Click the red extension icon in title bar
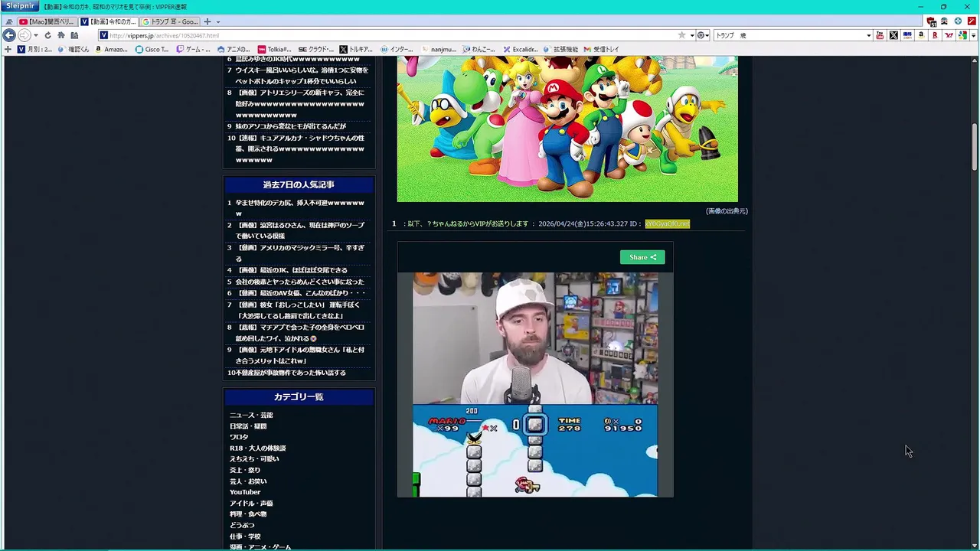Image resolution: width=980 pixels, height=551 pixels. coord(972,21)
